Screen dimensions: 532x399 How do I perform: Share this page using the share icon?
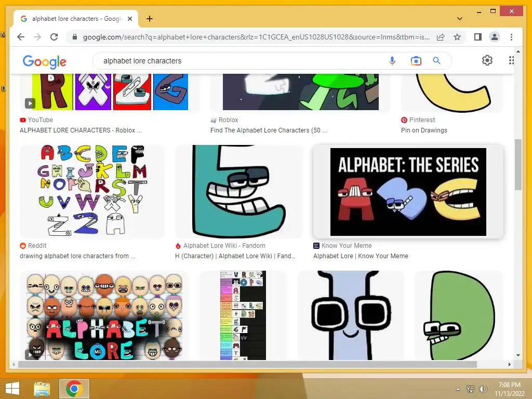point(441,37)
